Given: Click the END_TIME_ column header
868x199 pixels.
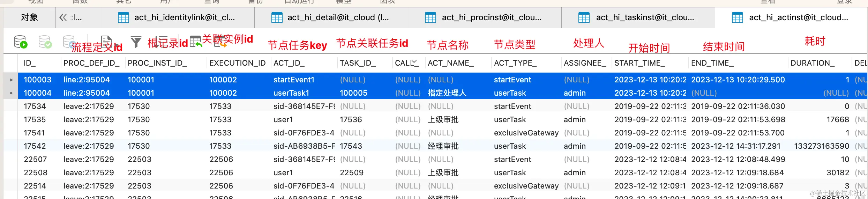Looking at the screenshot, I should (x=738, y=63).
